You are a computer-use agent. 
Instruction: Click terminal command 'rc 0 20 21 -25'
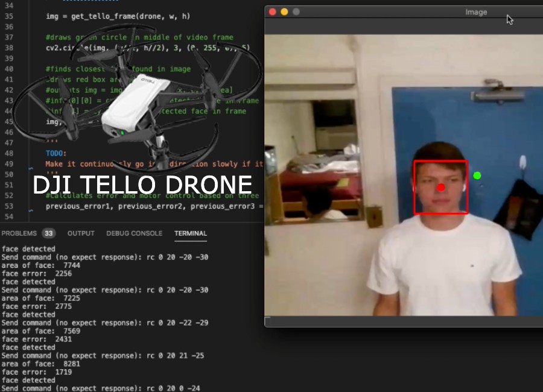click(175, 356)
